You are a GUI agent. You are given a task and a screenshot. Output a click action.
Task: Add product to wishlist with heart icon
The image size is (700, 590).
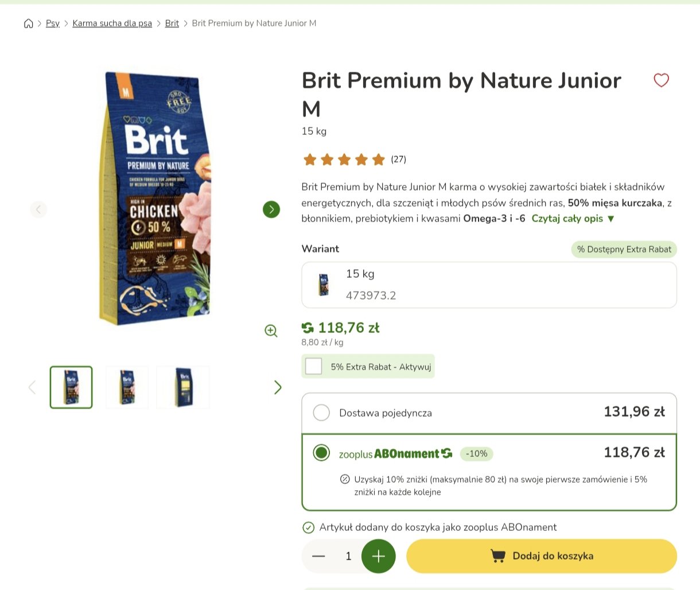tap(661, 80)
